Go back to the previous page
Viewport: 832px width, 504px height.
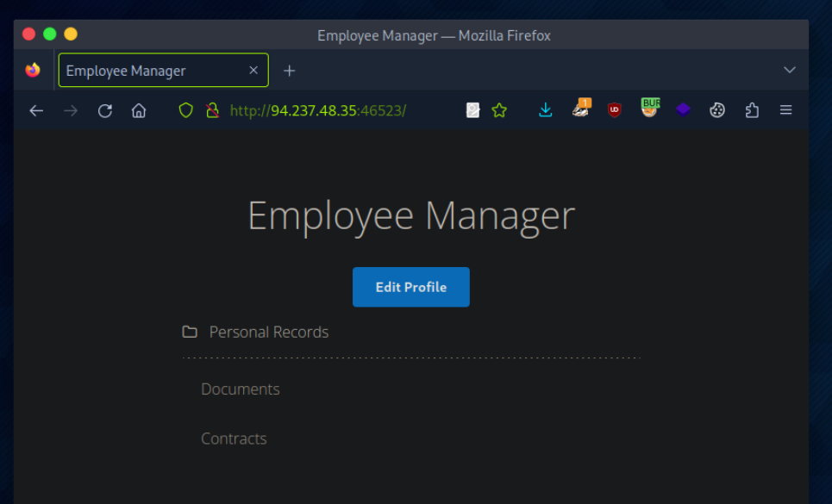(36, 110)
